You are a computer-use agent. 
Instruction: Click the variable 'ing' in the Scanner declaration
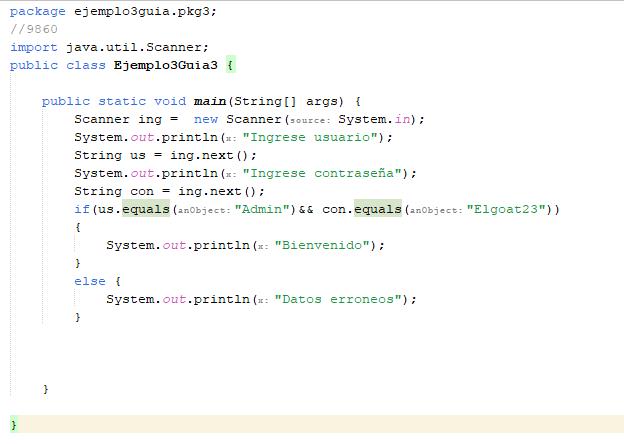click(150, 120)
